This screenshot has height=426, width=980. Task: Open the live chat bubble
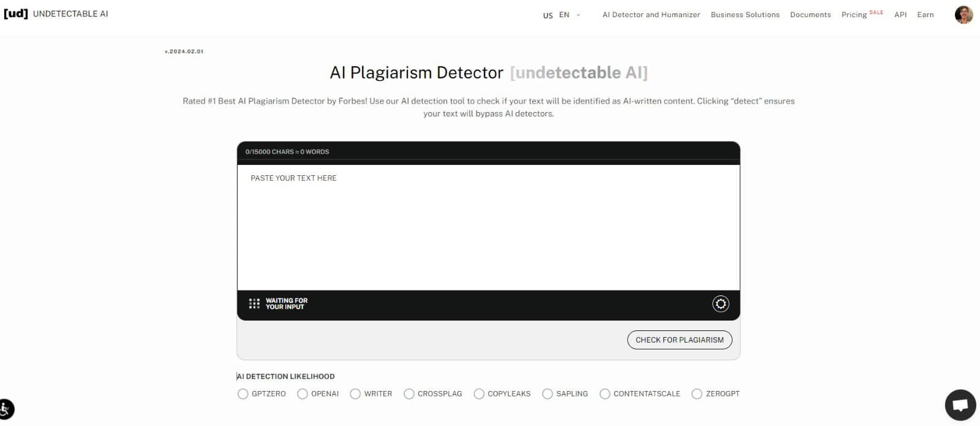(x=960, y=405)
